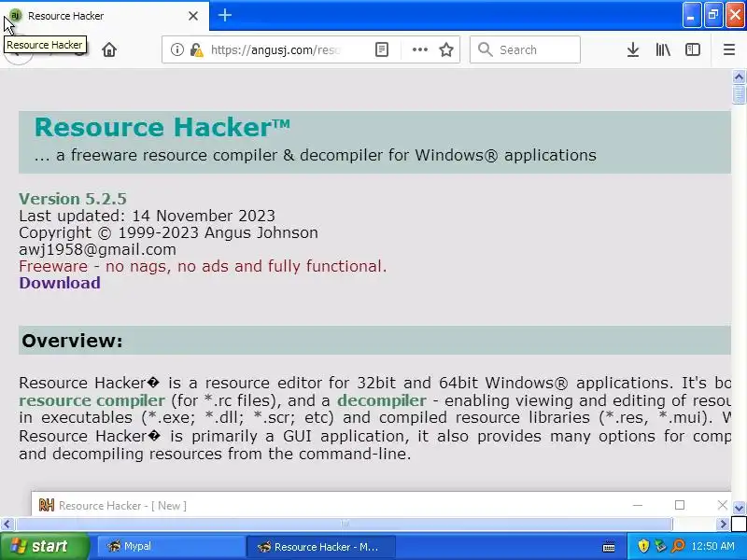Click the Last updated 14 November 2023 line
Image resolution: width=747 pixels, height=560 pixels.
148,216
